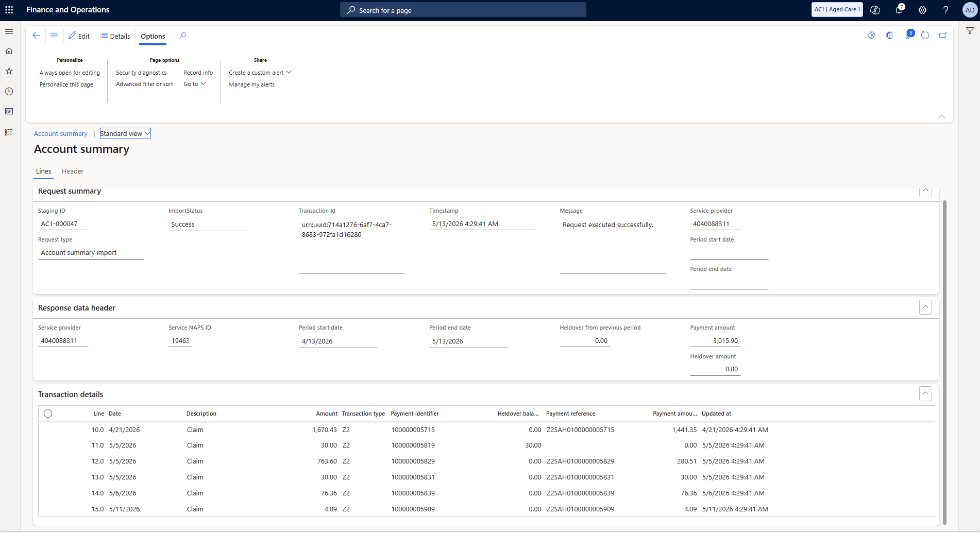Viewport: 980px width, 533px height.
Task: Open the AD user avatar
Action: pos(970,10)
